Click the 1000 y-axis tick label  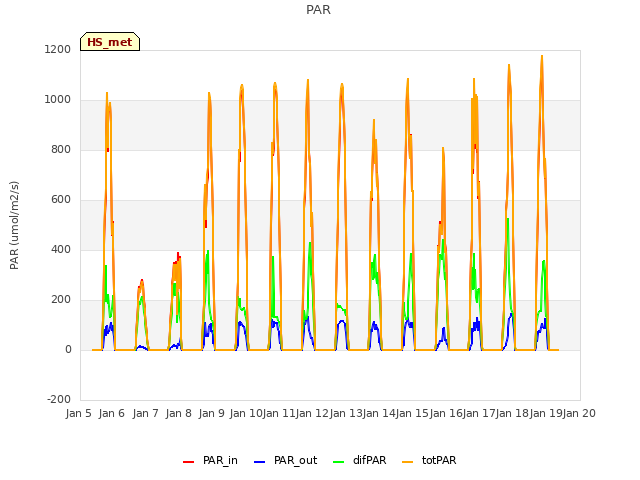[x=58, y=100]
